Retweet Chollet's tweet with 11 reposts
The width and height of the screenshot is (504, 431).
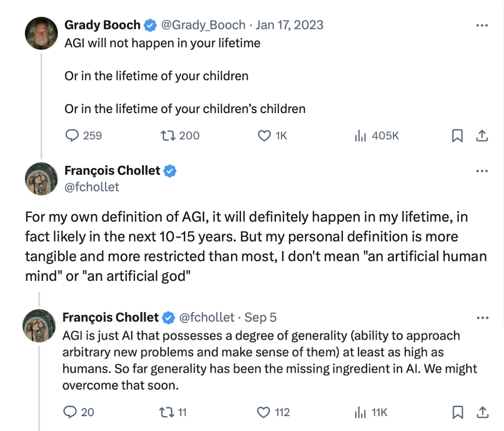pyautogui.click(x=166, y=412)
